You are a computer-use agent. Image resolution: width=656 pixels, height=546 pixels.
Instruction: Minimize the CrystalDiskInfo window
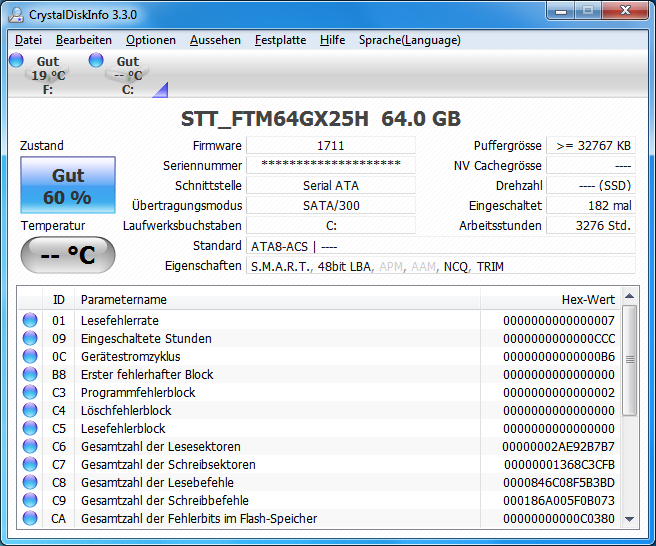561,10
